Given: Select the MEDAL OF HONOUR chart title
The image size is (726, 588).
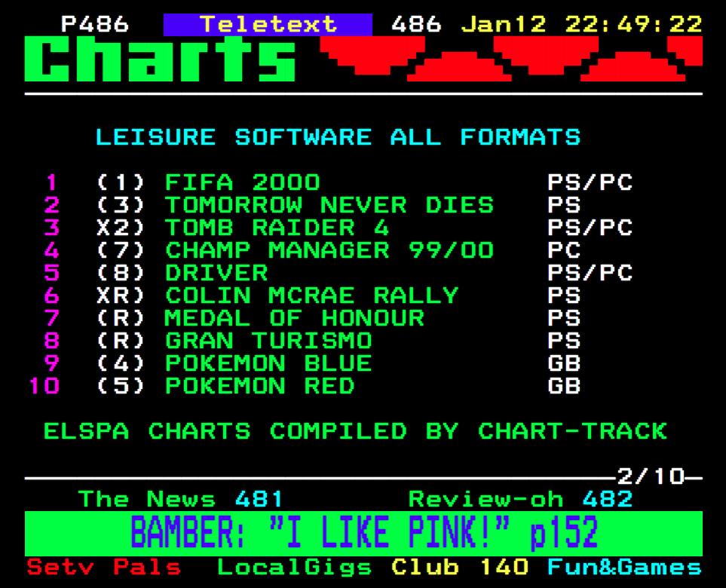Looking at the screenshot, I should (295, 319).
